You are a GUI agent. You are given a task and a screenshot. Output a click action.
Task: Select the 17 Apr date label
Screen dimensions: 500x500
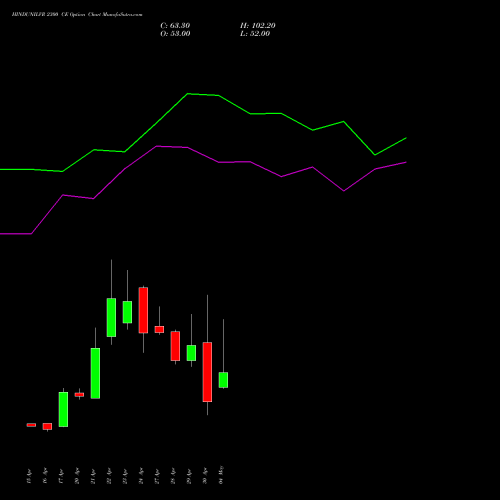pos(61,477)
